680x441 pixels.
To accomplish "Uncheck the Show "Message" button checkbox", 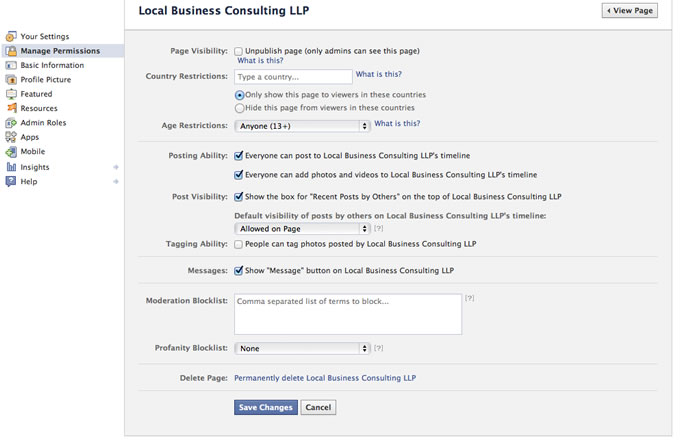I will [x=238, y=270].
